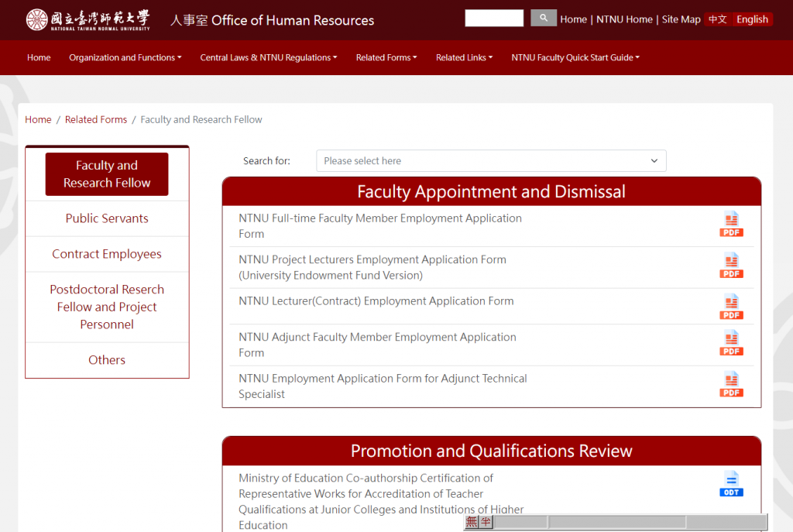This screenshot has height=532, width=793.
Task: Select Others sidebar tab
Action: click(x=107, y=360)
